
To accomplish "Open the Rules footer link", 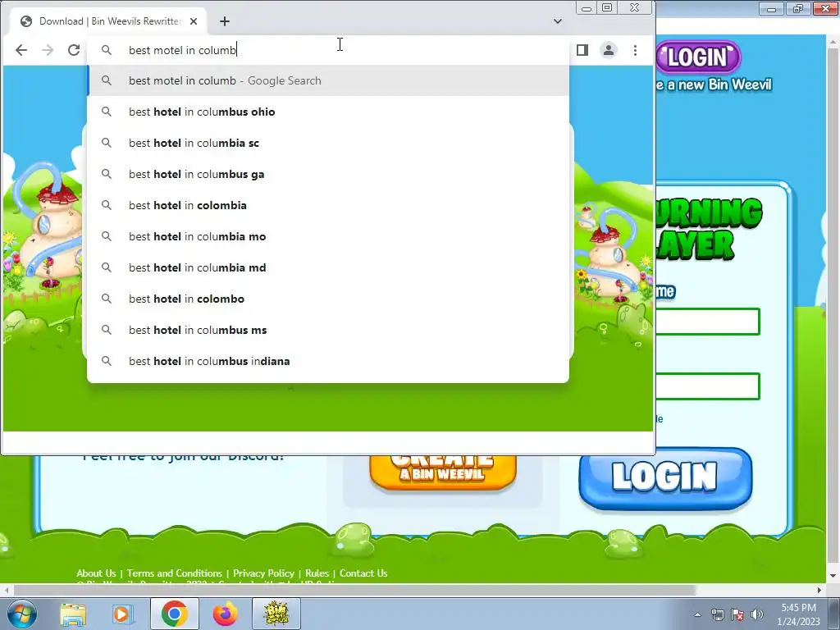I will point(317,573).
